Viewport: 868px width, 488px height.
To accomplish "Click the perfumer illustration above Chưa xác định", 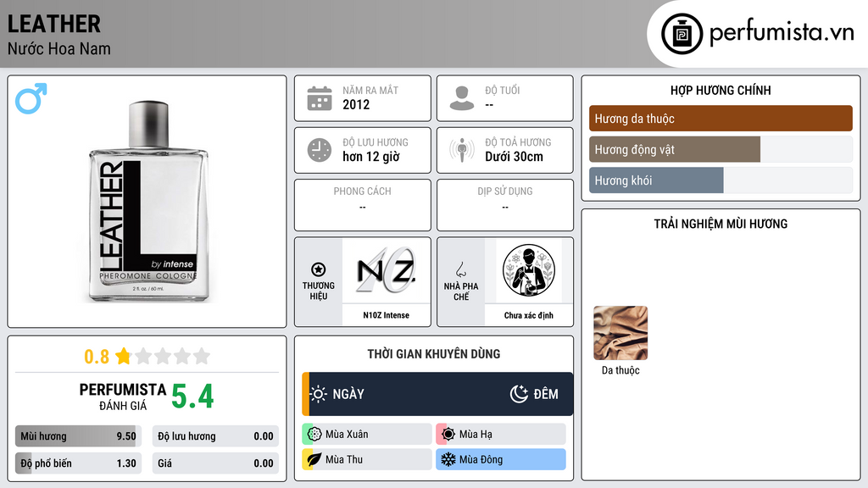I will tap(529, 270).
